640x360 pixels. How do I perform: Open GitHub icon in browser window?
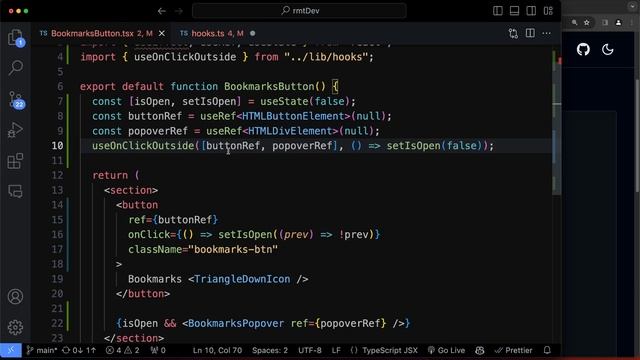[583, 50]
